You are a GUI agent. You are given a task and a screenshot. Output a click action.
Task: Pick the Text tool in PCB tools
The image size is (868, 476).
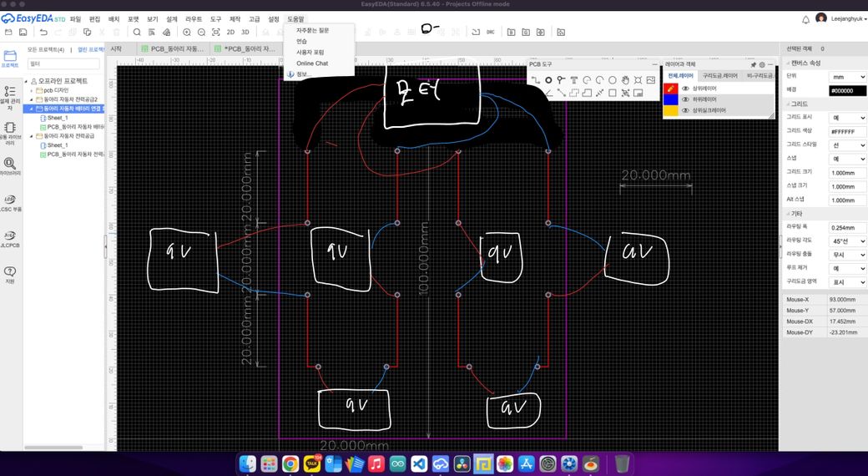tap(573, 80)
